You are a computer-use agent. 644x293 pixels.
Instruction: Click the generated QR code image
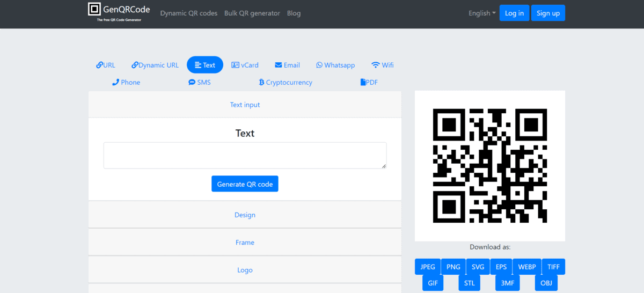489,165
